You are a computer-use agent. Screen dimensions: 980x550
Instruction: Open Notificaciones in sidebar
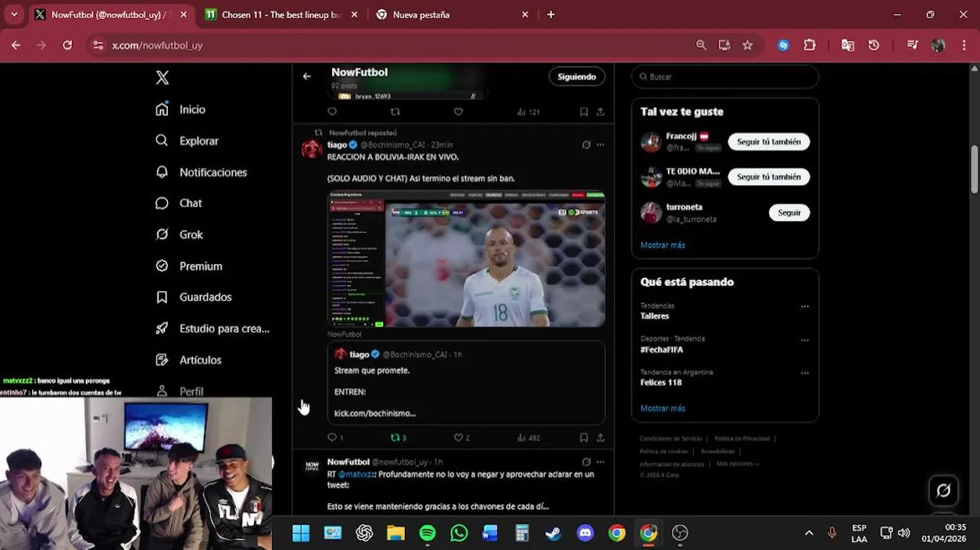pos(201,172)
